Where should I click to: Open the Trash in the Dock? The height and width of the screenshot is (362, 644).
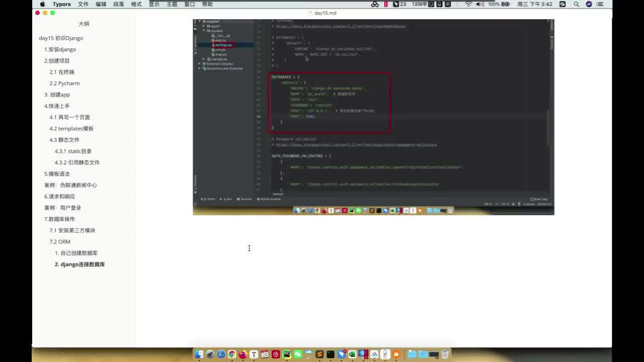click(x=445, y=354)
